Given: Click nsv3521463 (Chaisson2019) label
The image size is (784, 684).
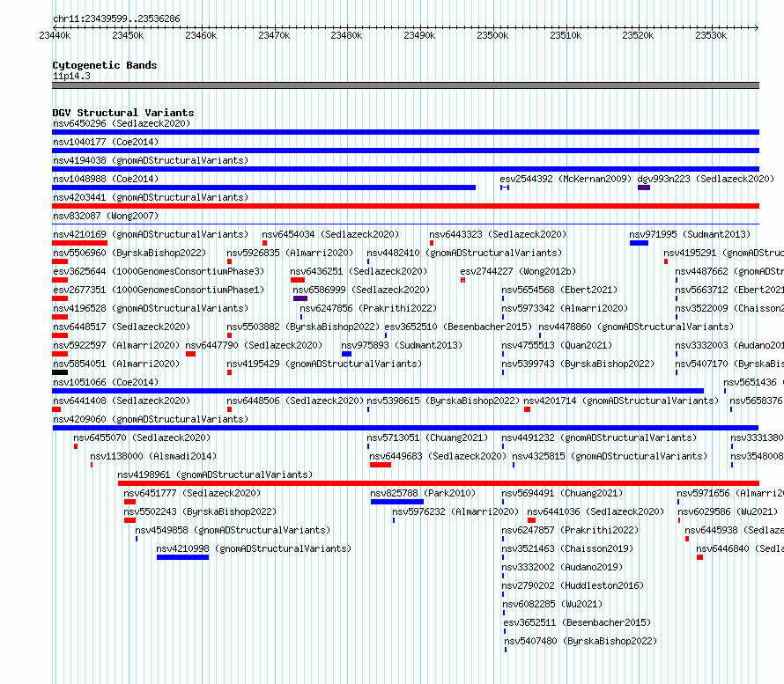Looking at the screenshot, I should (567, 548).
